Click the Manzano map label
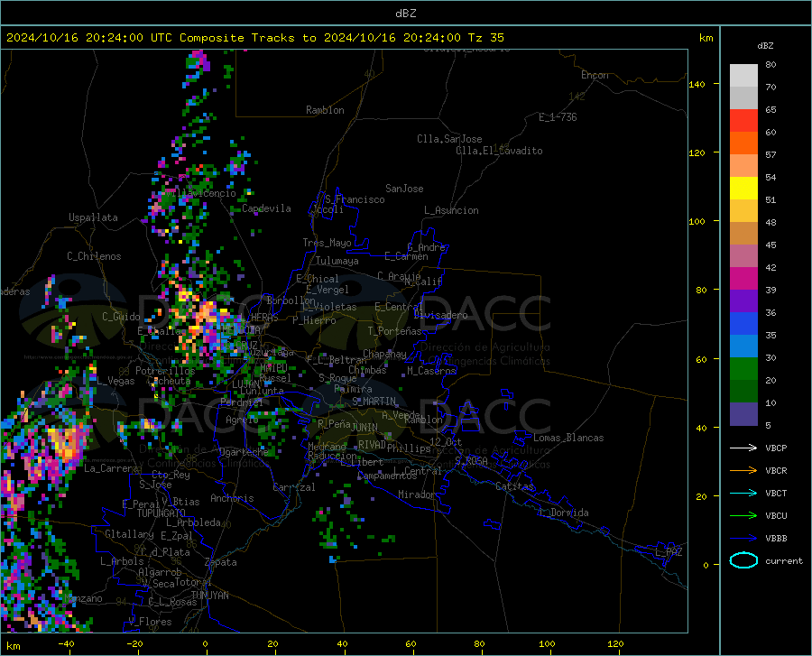Screen dimensions: 812x656 83,599
